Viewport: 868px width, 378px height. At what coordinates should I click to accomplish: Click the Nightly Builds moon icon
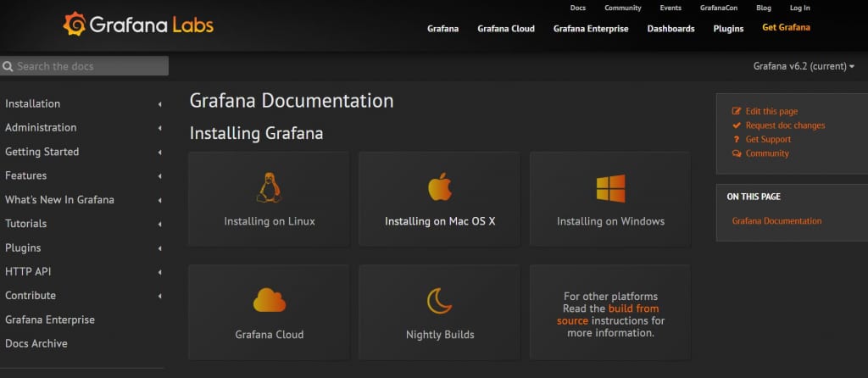pyautogui.click(x=440, y=301)
